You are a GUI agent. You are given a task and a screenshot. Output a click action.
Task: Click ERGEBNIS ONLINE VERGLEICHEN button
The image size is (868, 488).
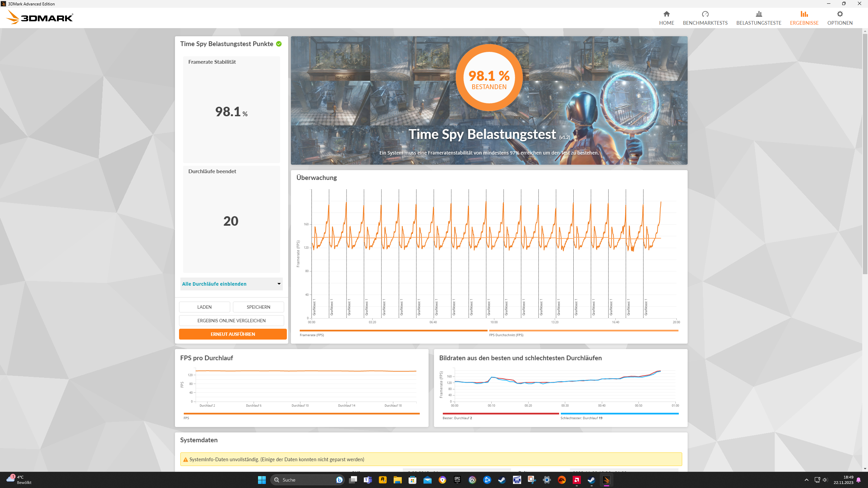click(x=231, y=321)
